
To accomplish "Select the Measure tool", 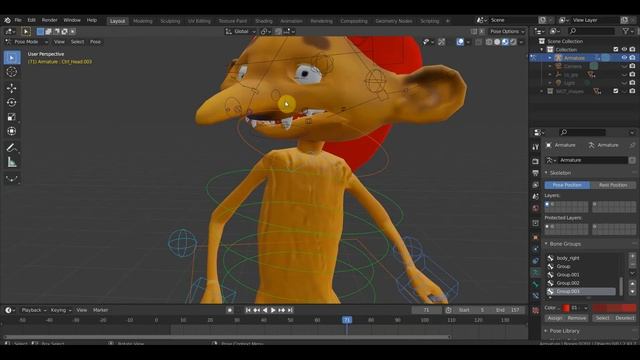I will coord(11,162).
